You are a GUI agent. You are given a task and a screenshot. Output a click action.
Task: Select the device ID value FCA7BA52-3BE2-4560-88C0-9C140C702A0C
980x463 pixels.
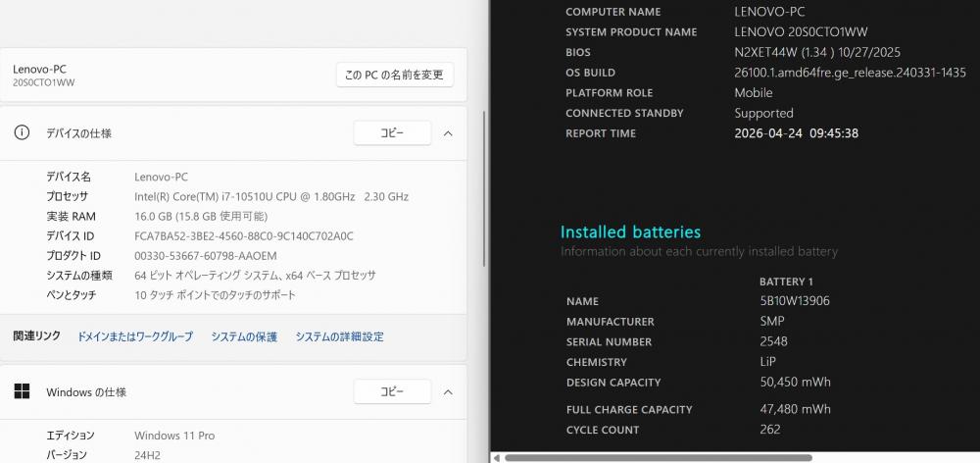[244, 235]
